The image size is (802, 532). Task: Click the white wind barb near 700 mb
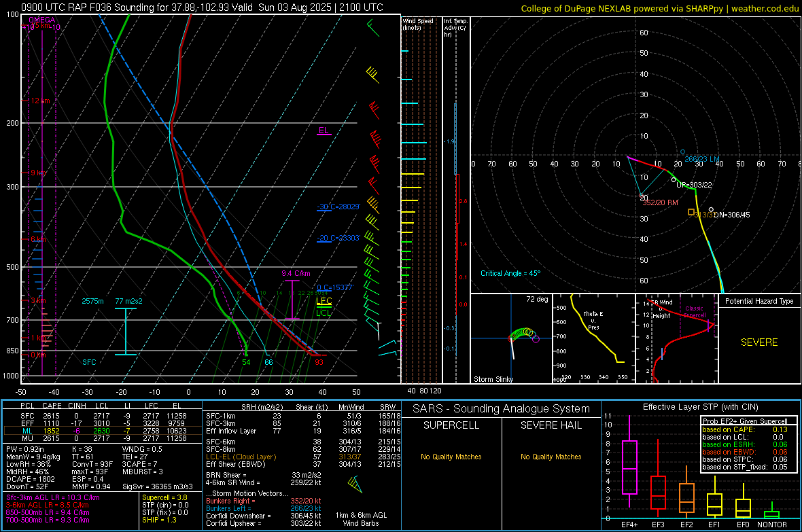coord(379,331)
